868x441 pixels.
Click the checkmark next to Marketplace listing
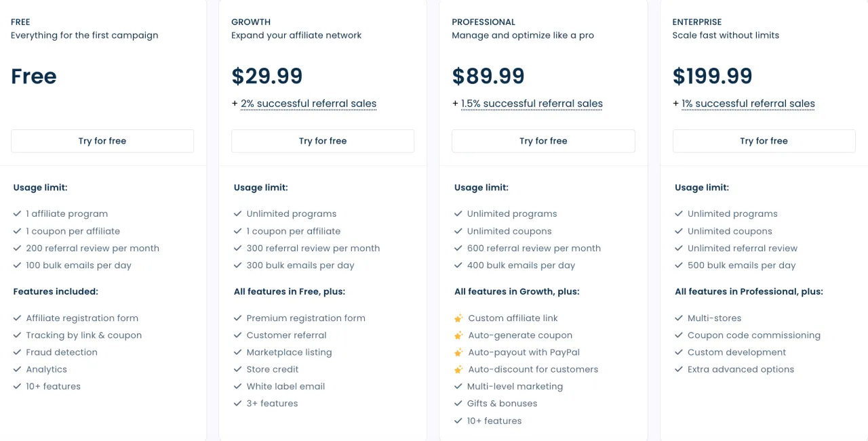pos(238,352)
